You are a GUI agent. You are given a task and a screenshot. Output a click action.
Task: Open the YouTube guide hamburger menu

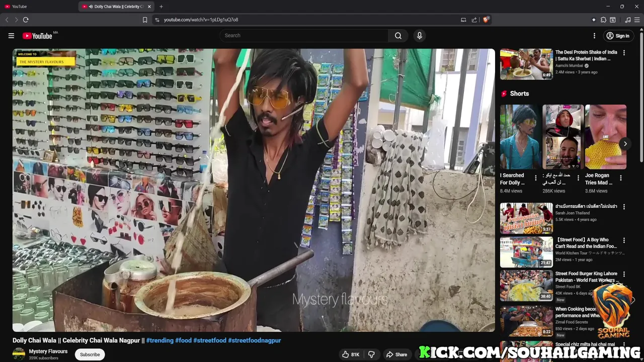tap(11, 36)
